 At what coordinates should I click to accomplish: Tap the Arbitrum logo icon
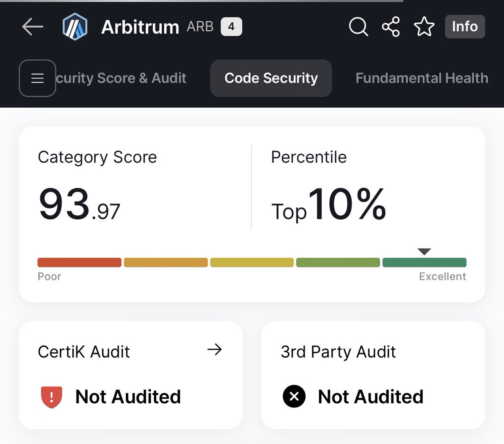[x=75, y=26]
